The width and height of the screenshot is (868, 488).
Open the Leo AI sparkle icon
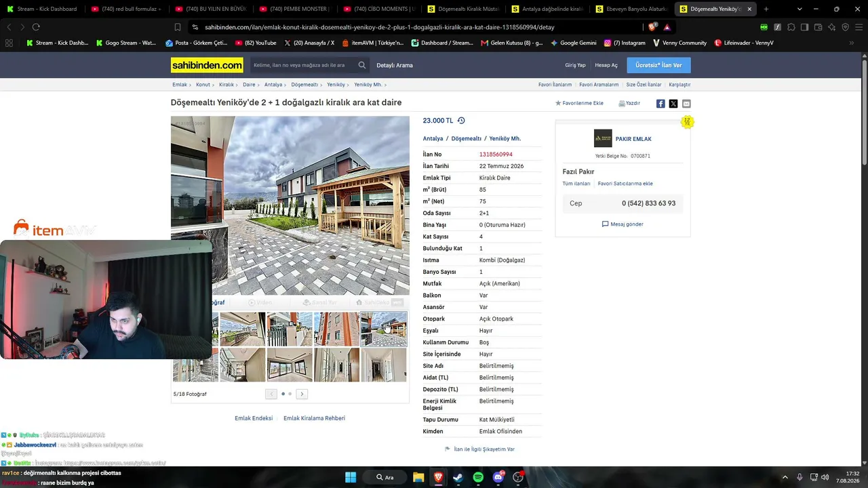[x=831, y=27]
